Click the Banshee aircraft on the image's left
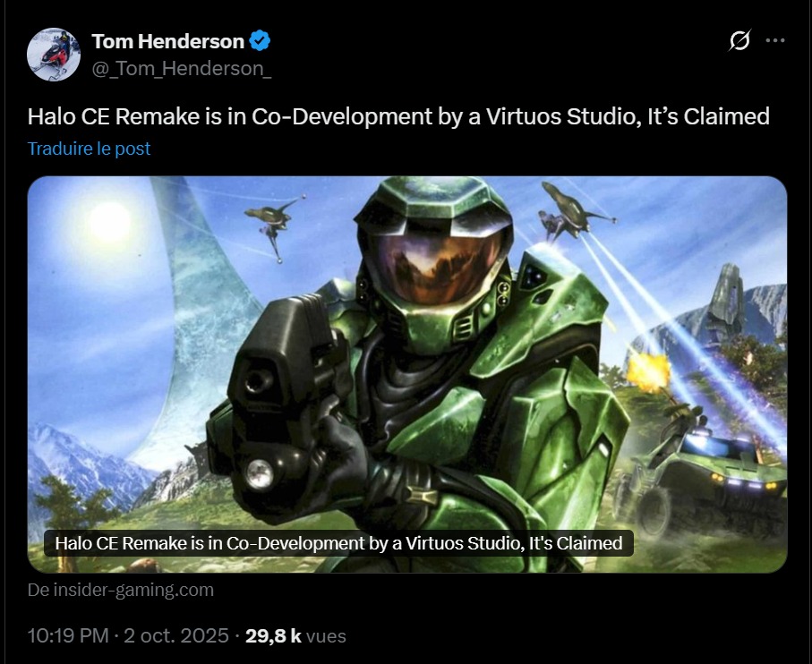This screenshot has height=664, width=812. click(275, 226)
